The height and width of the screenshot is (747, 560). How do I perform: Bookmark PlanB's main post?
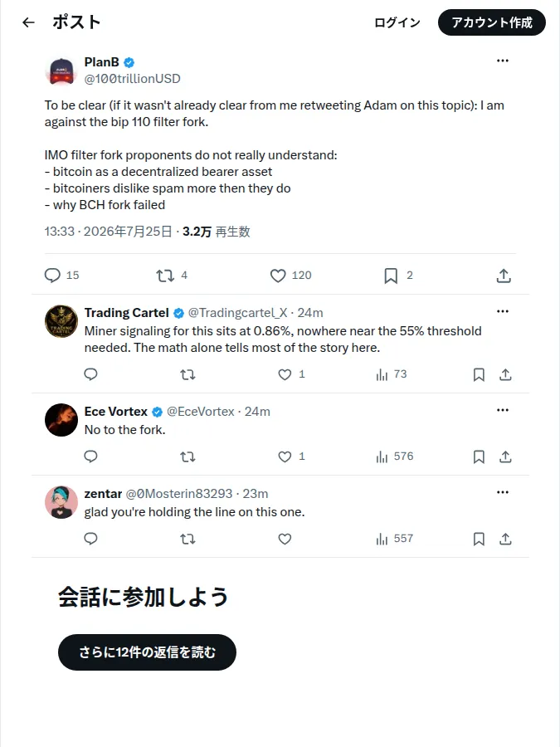(x=391, y=276)
